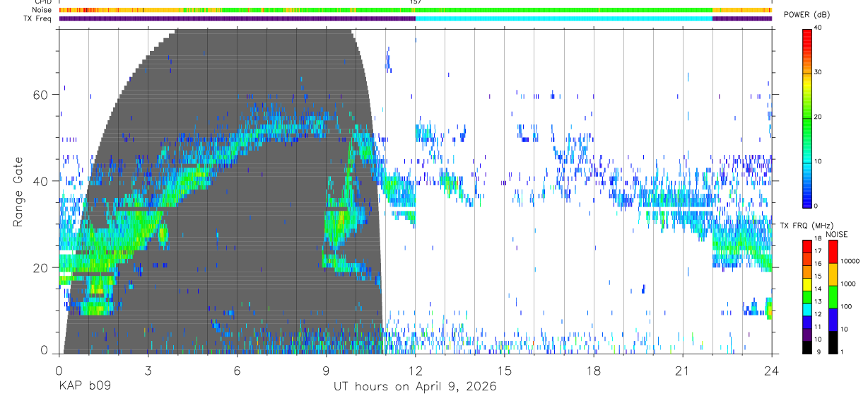Click the '1000' tick on NOISE legend

pos(848,284)
